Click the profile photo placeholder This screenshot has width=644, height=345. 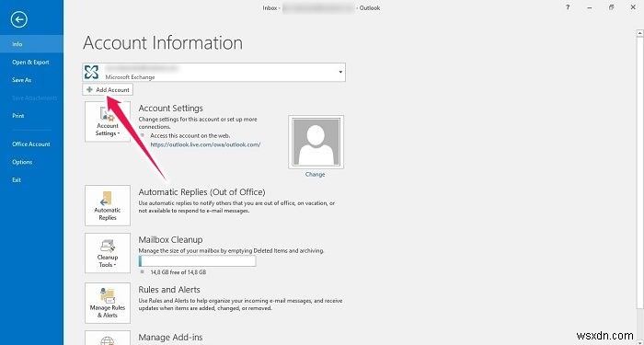316,142
